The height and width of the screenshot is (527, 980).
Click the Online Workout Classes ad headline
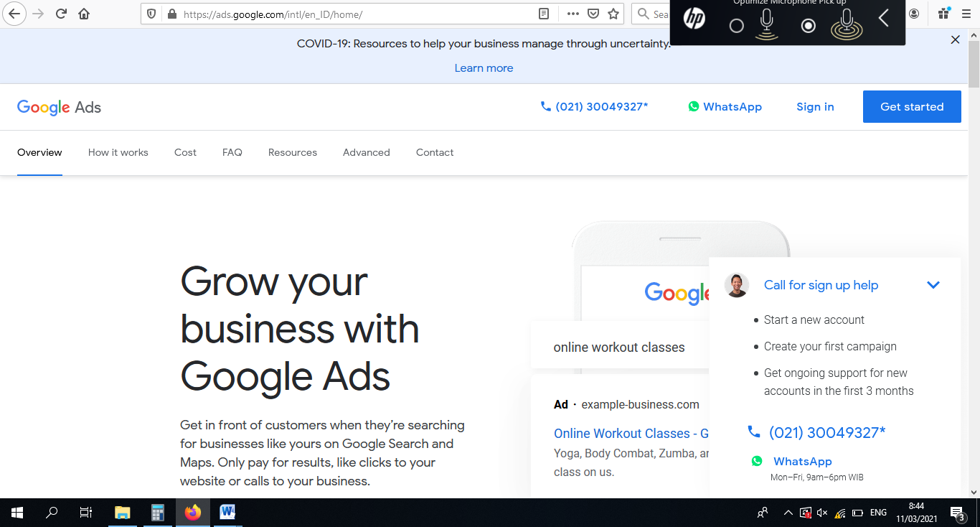coord(631,434)
